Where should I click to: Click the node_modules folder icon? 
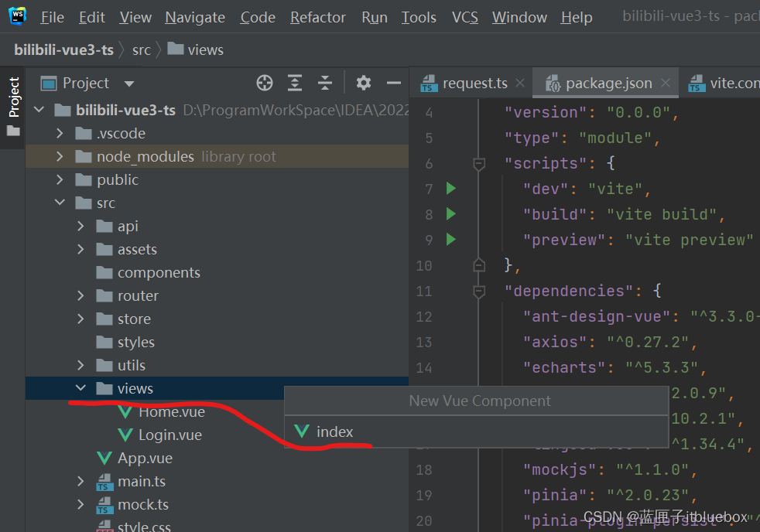tap(84, 157)
